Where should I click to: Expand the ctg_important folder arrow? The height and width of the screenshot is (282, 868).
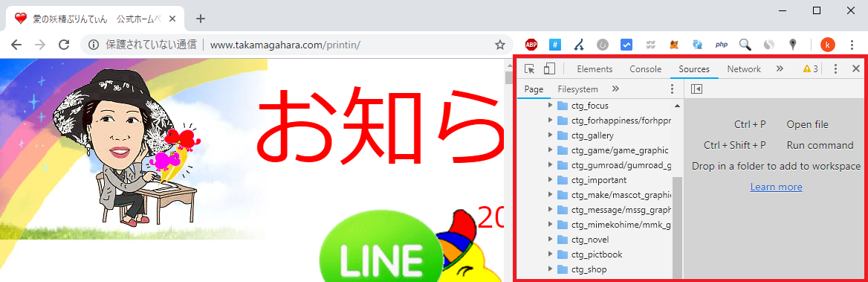point(550,180)
